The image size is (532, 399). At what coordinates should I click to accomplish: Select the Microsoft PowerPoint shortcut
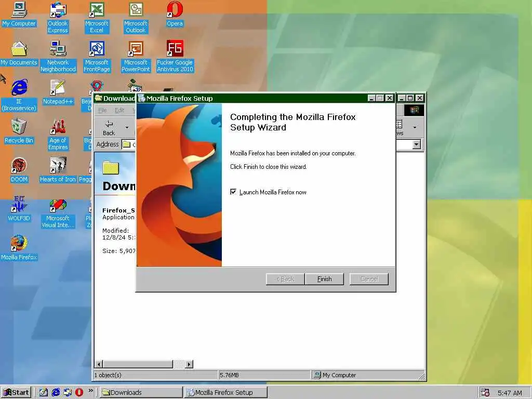click(136, 57)
